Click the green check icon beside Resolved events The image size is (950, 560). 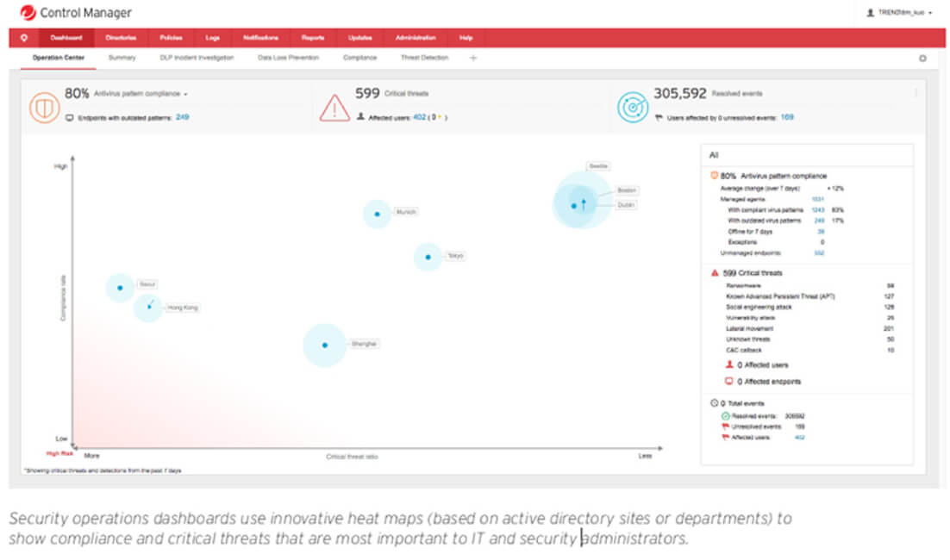[x=725, y=416]
